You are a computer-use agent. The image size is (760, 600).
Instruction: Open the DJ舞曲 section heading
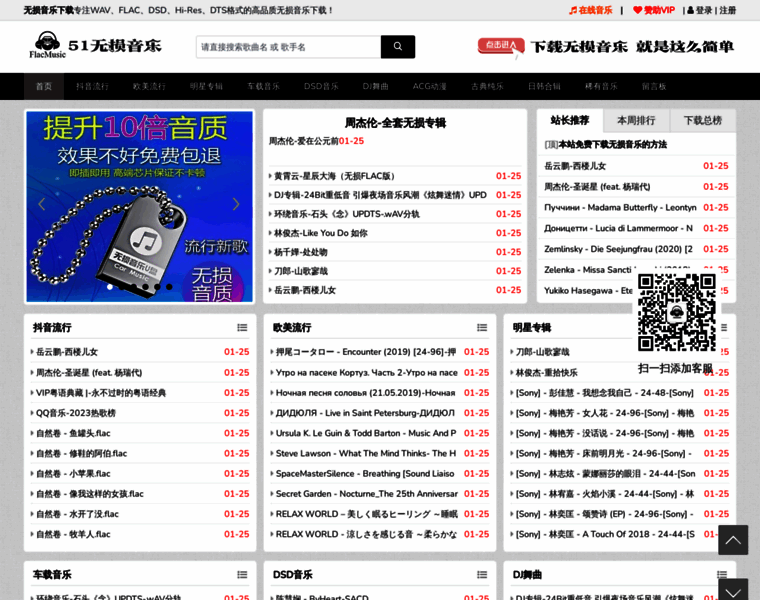(x=527, y=575)
